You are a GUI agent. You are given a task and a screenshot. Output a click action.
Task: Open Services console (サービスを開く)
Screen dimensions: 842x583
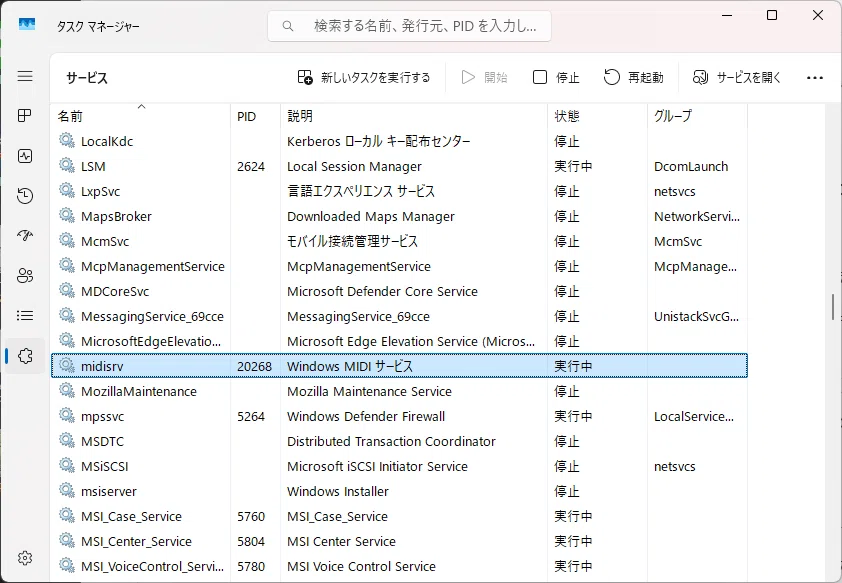pyautogui.click(x=736, y=77)
